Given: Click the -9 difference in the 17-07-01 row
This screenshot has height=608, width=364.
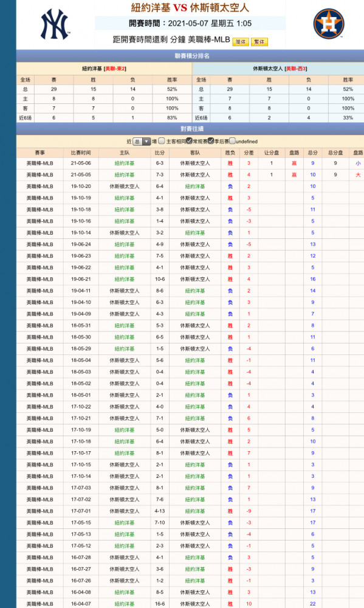Looking at the screenshot, I should click(x=249, y=511).
